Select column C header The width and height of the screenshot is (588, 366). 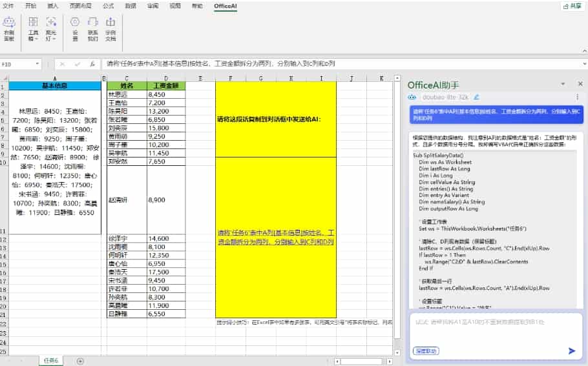127,78
